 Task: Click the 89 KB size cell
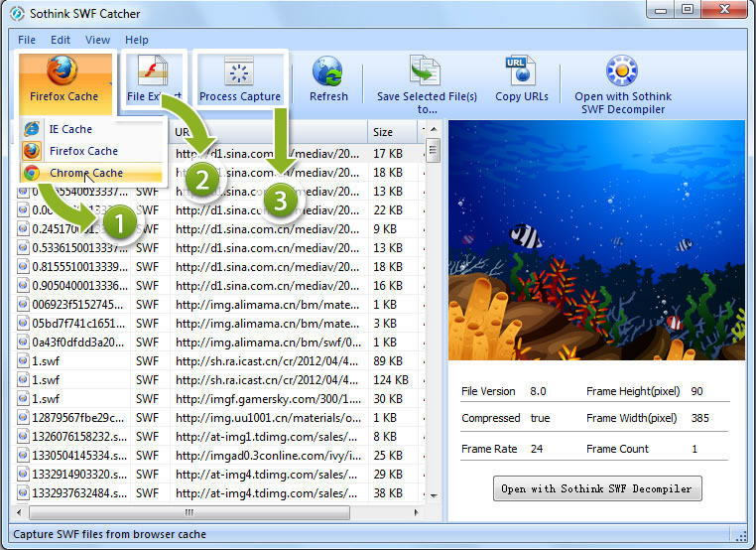(x=388, y=361)
